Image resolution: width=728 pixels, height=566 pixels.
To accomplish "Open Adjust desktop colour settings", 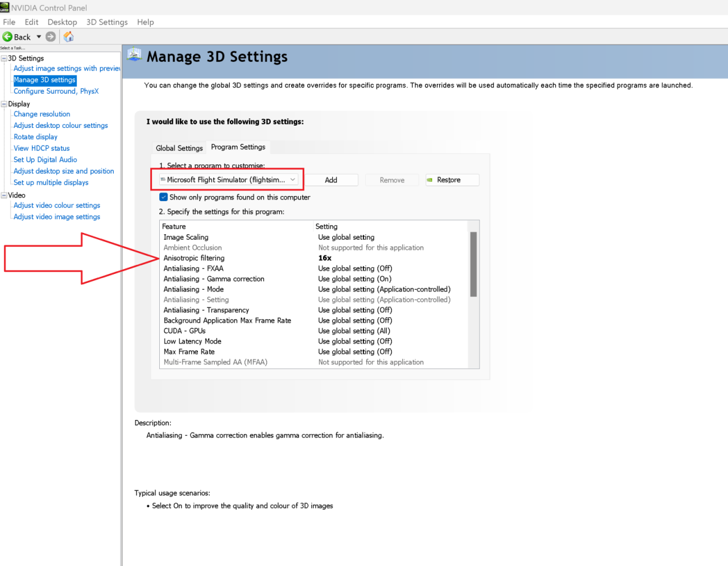I will coord(60,126).
